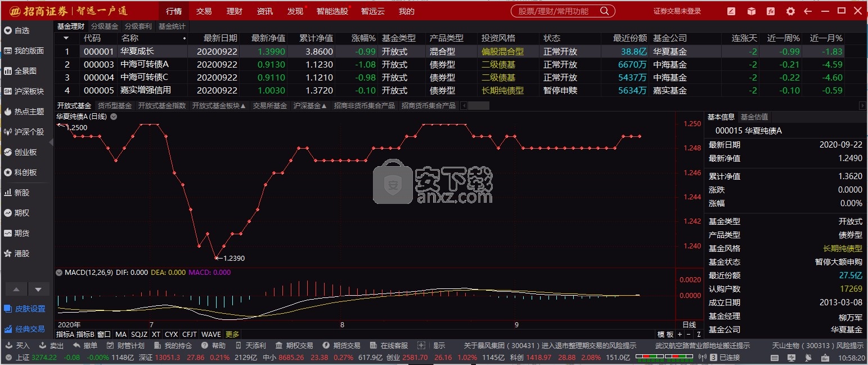This screenshot has height=365, width=868.
Task: Open 期货交易 futures trading
Action: tap(341, 345)
